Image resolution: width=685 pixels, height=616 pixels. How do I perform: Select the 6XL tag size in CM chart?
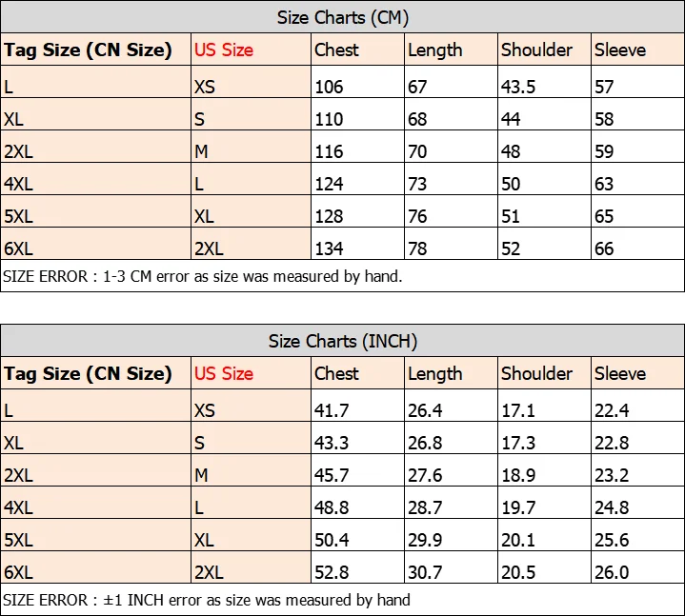pos(18,248)
